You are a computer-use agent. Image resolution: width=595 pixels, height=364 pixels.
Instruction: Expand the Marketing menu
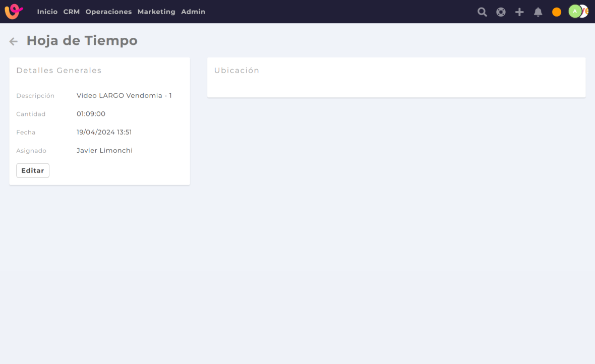tap(156, 12)
